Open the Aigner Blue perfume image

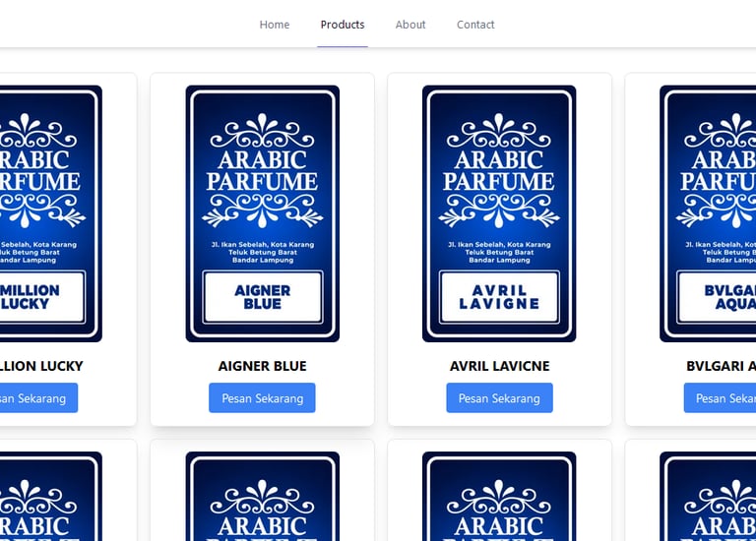point(262,213)
